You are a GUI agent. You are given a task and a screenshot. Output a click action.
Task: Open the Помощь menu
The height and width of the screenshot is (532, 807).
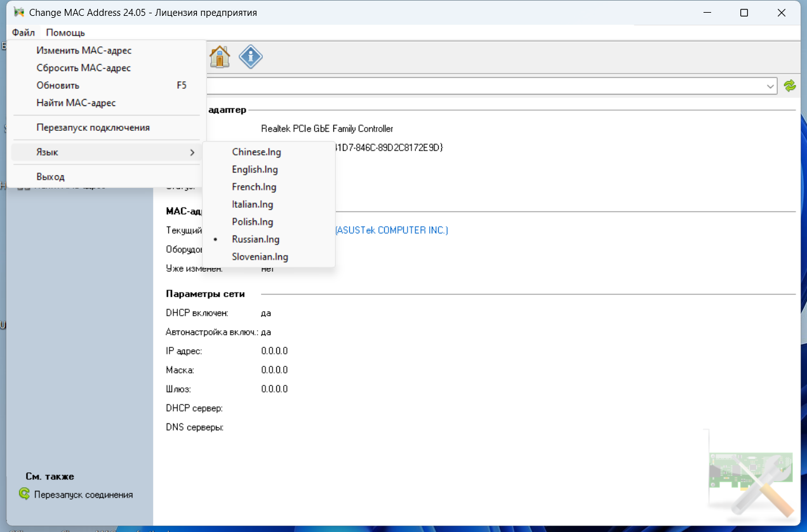click(65, 32)
